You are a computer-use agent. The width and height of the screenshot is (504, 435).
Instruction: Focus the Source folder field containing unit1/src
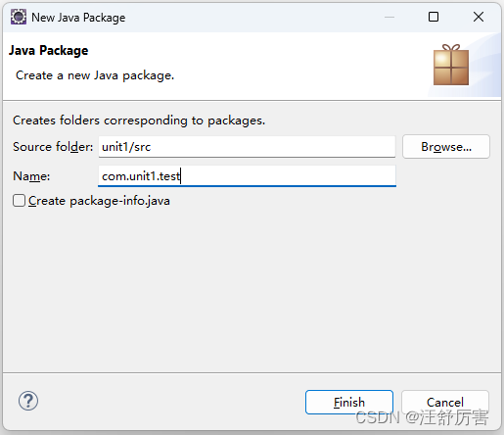[x=247, y=147]
